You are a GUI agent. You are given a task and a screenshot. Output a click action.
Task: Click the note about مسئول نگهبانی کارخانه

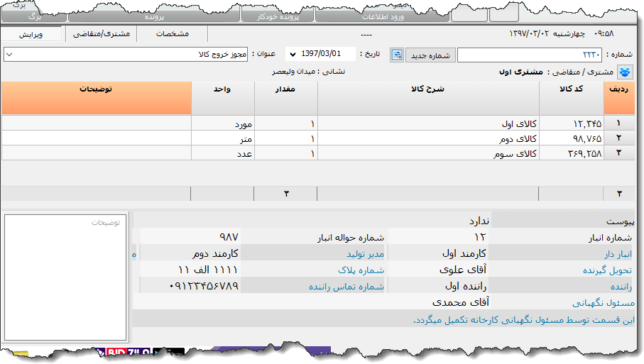pyautogui.click(x=524, y=320)
